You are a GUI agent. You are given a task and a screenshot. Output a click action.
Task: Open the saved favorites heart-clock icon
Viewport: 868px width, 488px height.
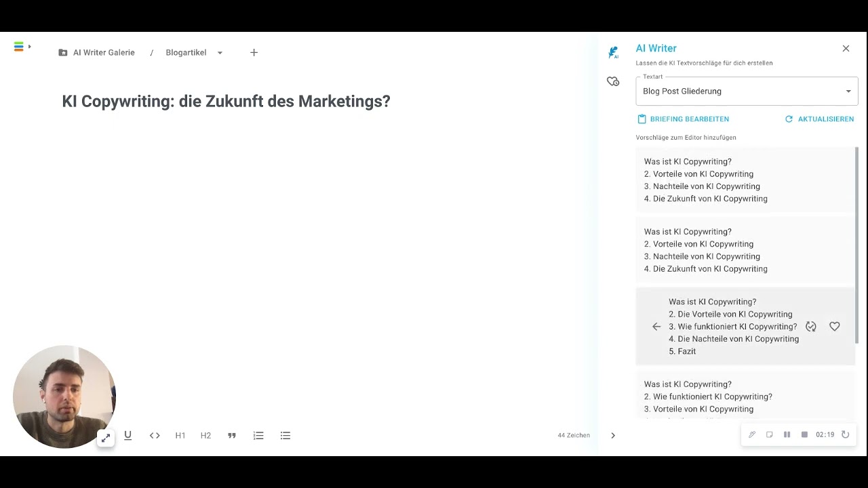pos(613,81)
